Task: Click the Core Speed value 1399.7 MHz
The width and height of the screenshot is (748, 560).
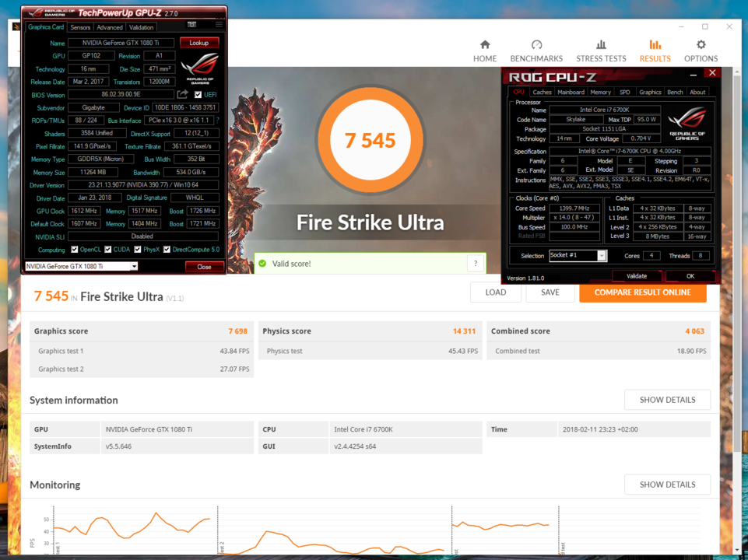Action: coord(574,208)
